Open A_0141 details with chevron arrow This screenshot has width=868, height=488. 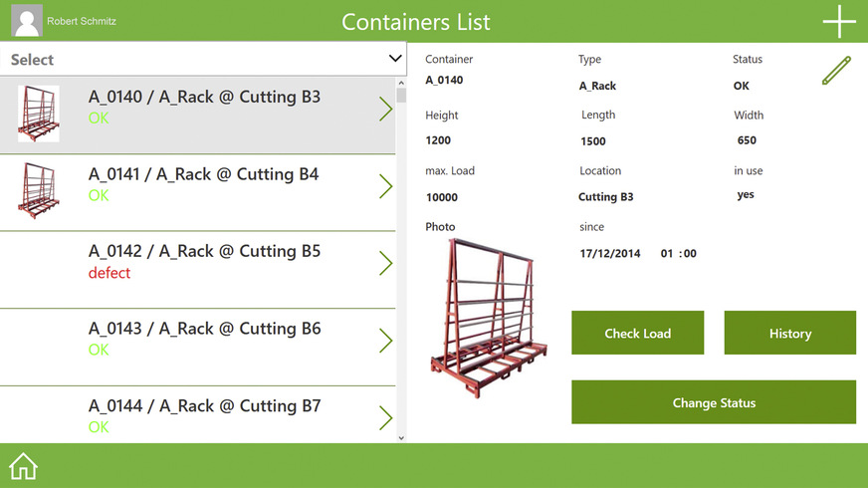pos(386,186)
